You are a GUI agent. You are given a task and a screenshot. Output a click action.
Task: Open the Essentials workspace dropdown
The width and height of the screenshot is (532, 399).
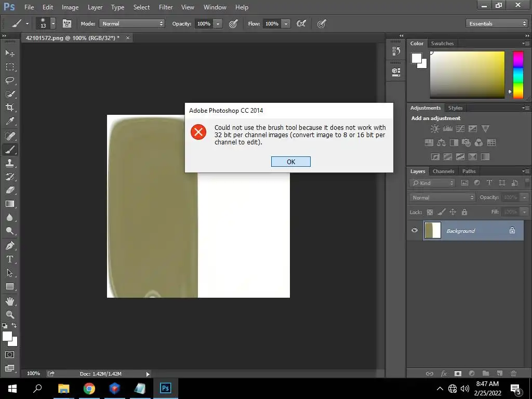tap(497, 23)
